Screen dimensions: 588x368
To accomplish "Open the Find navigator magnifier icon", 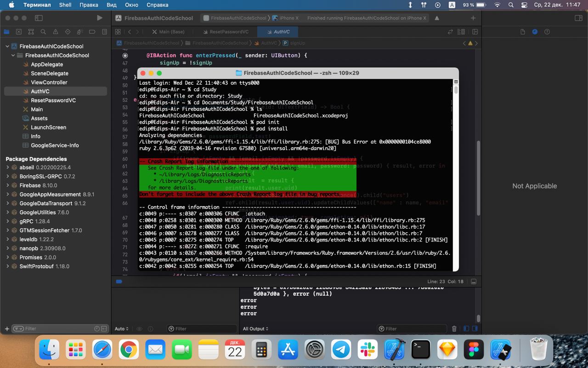I will [x=43, y=32].
